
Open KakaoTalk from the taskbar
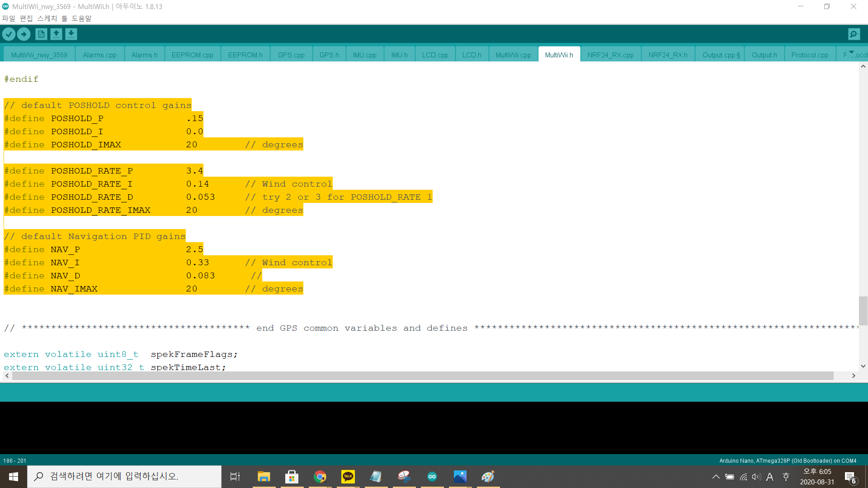[x=348, y=476]
